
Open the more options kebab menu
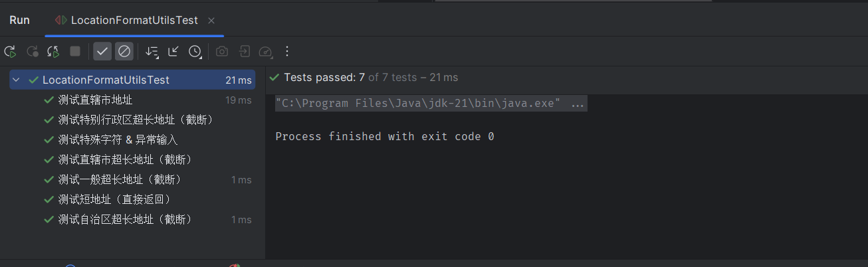(x=287, y=51)
